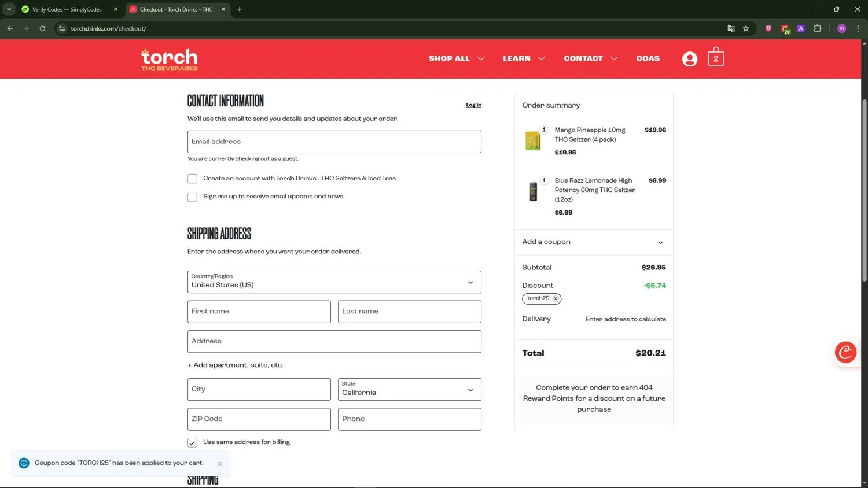Click Blue Razz Lemonade High Potency name
868x488 pixels.
[595, 190]
